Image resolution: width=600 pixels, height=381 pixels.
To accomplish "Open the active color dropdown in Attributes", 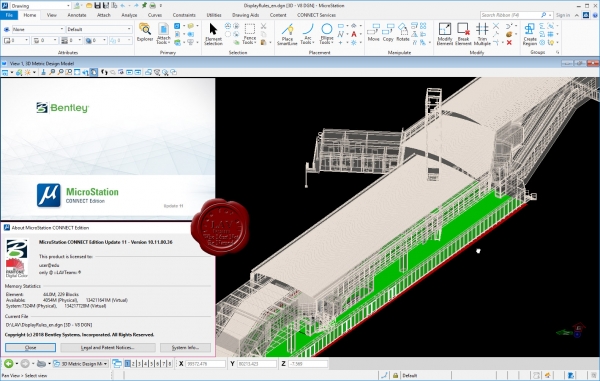I will (16, 40).
